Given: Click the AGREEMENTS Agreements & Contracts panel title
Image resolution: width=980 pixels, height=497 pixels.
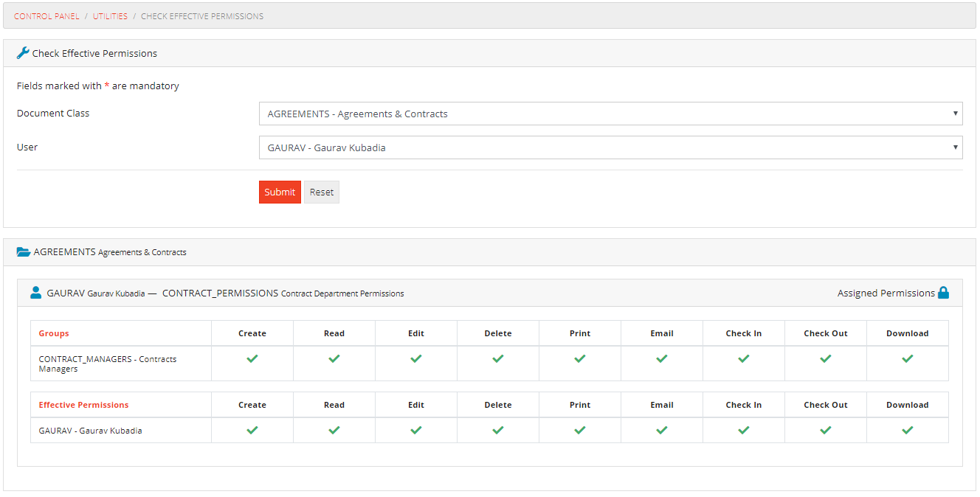Looking at the screenshot, I should tap(110, 251).
